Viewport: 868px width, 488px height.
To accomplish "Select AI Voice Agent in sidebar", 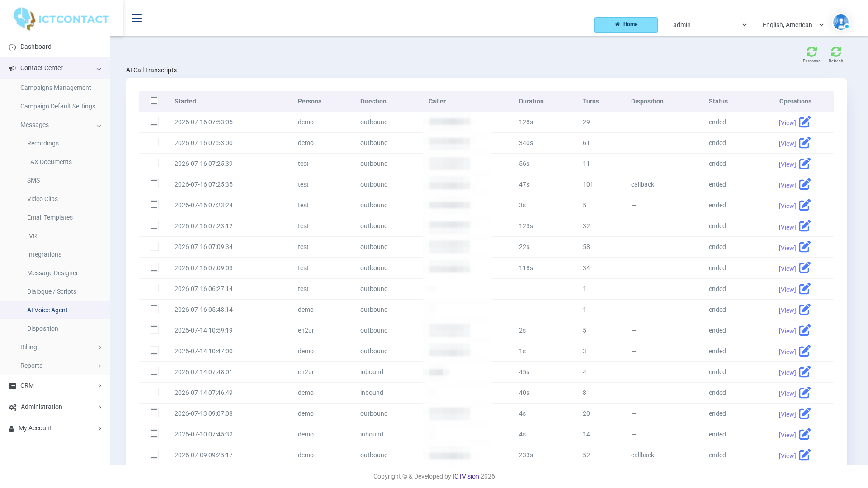I will tap(47, 310).
